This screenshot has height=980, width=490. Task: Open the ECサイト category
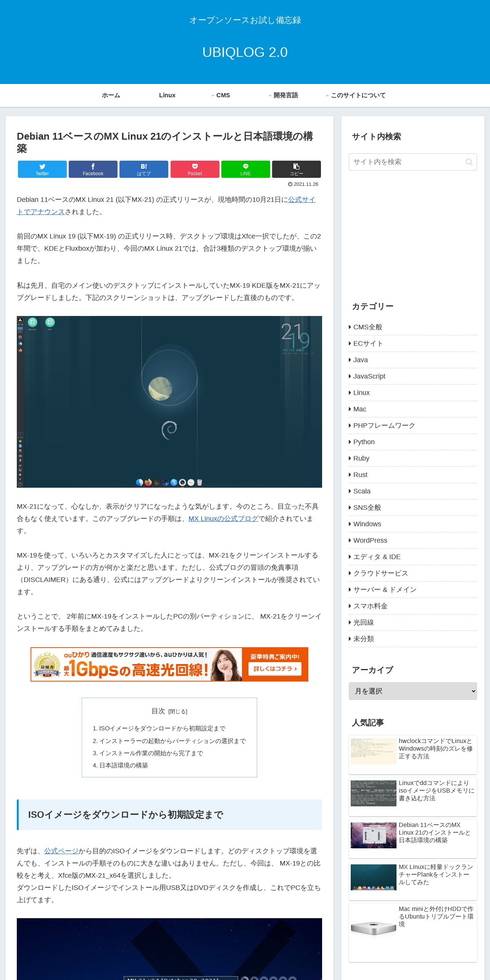click(413, 343)
